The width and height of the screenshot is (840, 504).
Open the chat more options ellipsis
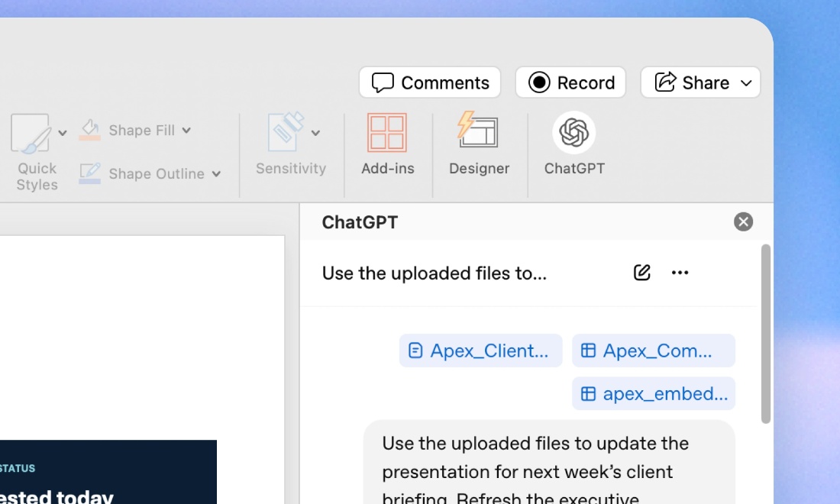coord(680,273)
